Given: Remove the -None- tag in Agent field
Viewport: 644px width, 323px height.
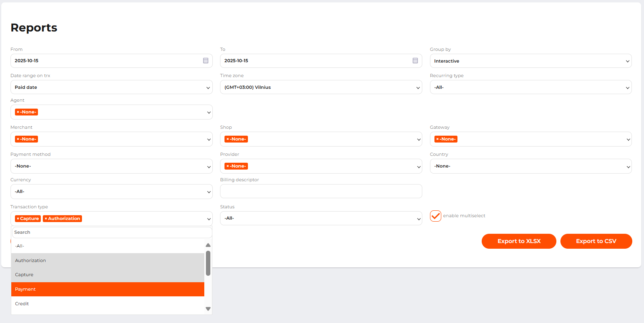Looking at the screenshot, I should point(18,112).
